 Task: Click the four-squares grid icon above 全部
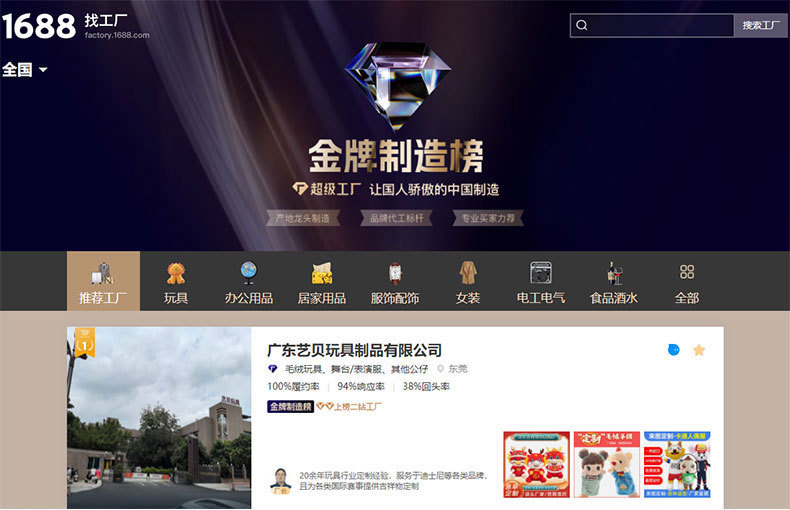[687, 272]
